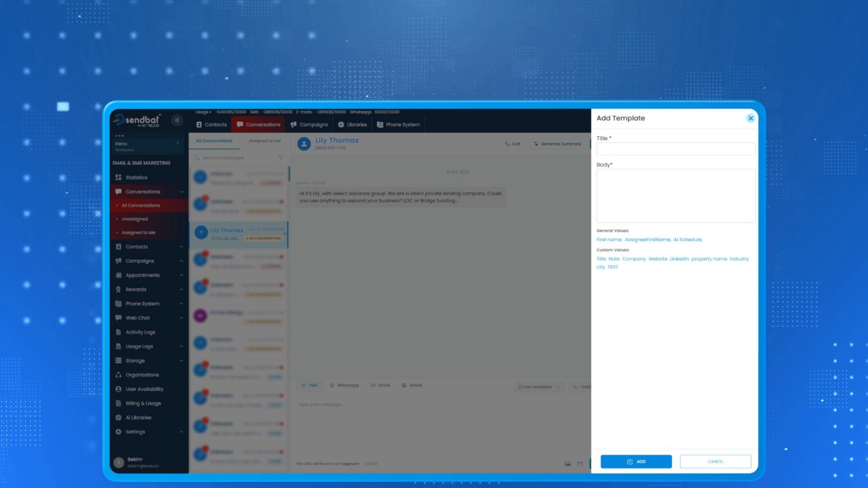Select Unassigned in the sidebar
Viewport: 868px width, 488px height.
click(135, 219)
